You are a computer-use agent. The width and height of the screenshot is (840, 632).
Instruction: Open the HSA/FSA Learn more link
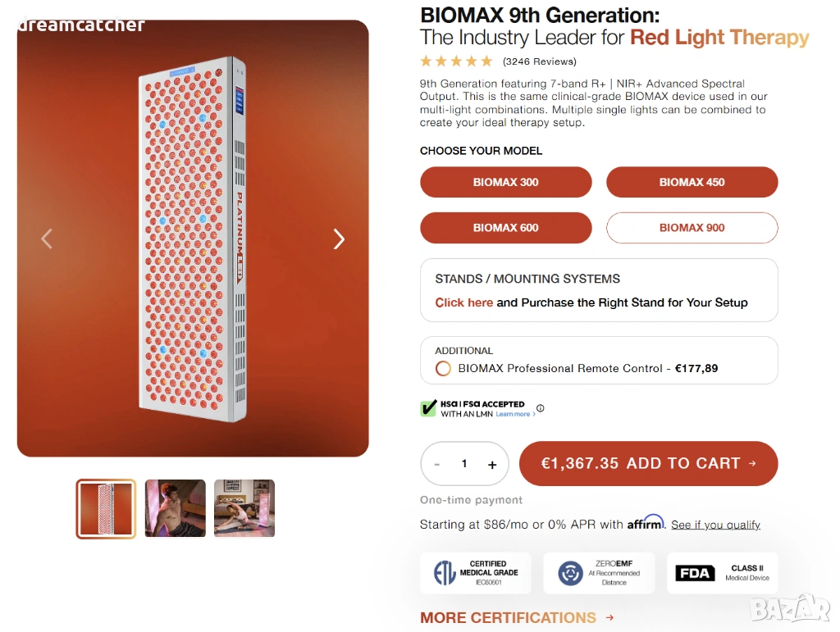[514, 415]
